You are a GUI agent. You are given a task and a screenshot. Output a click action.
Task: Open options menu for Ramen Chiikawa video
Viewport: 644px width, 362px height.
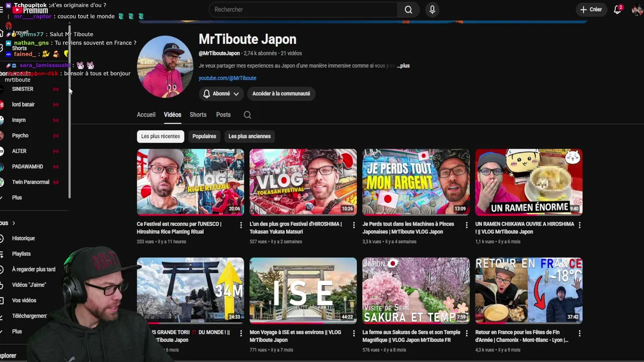pyautogui.click(x=580, y=225)
